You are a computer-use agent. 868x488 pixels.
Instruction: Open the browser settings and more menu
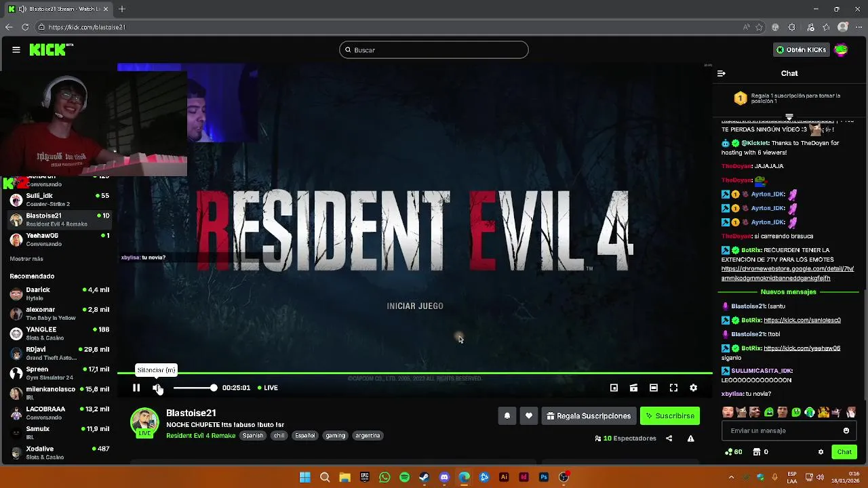(x=858, y=27)
